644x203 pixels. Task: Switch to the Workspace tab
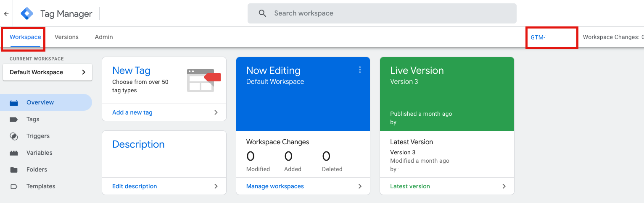25,37
